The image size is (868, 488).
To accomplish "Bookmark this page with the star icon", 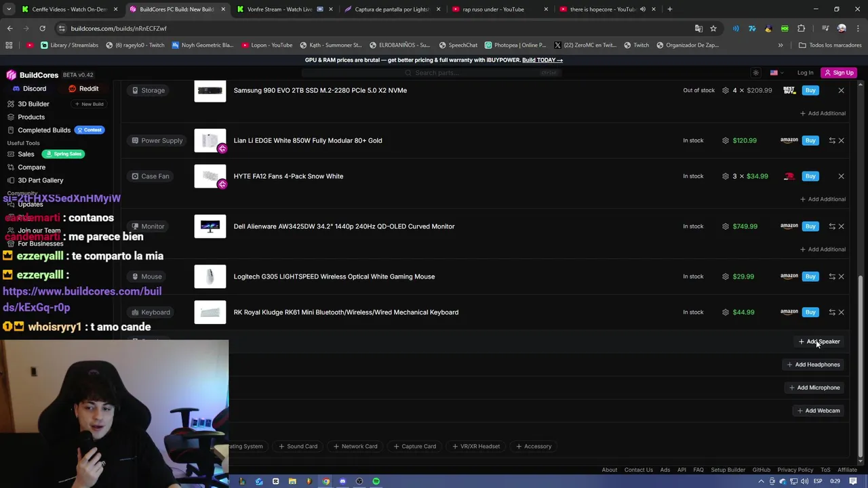I will point(713,28).
